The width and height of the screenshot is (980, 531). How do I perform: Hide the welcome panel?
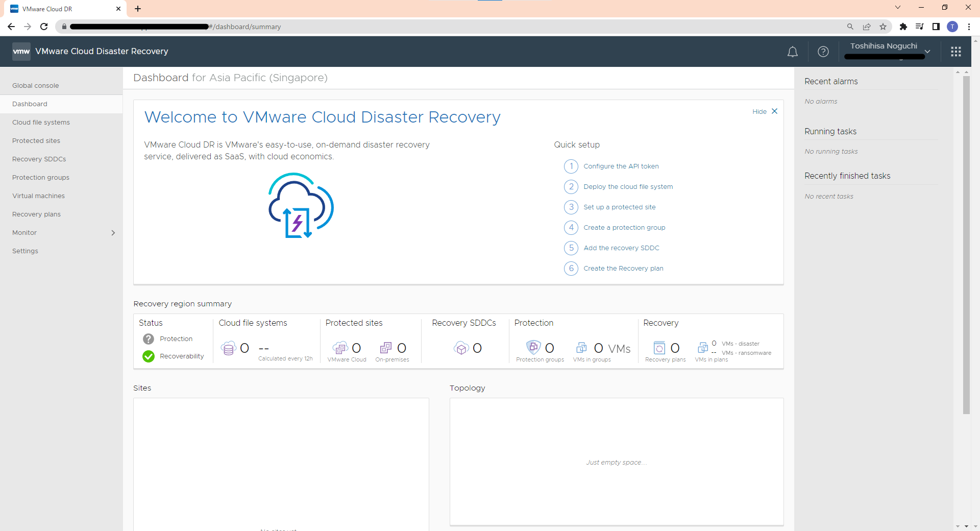(x=765, y=112)
